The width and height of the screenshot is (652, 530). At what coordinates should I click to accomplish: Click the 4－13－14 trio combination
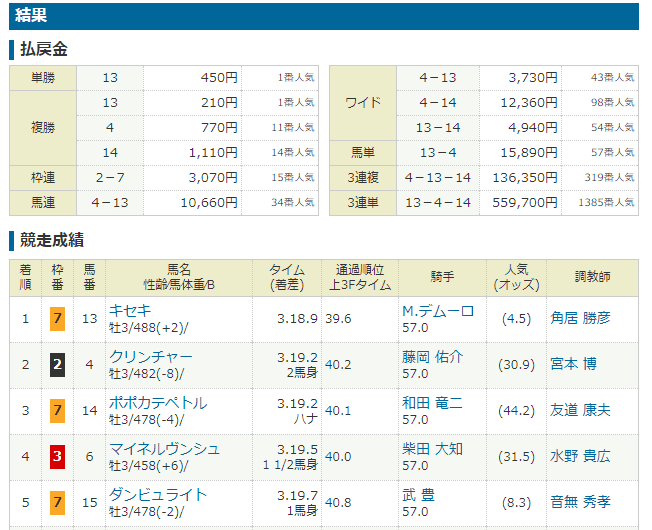click(x=438, y=178)
